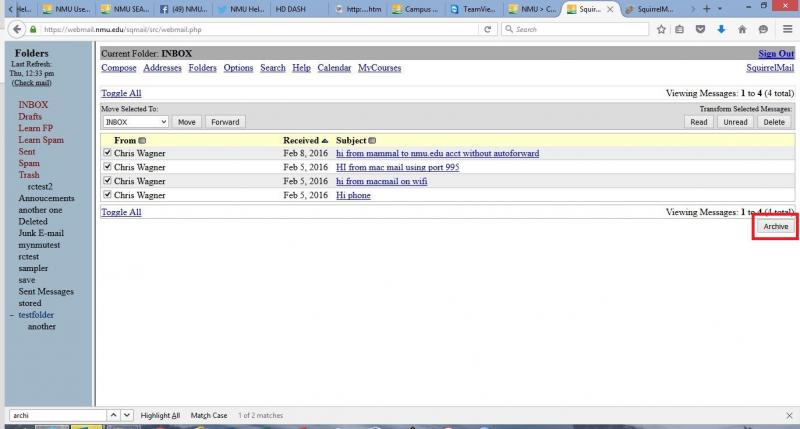Viewport: 800px width, 429px height.
Task: Collapse the testfolder tree minus sign
Action: tap(12, 315)
